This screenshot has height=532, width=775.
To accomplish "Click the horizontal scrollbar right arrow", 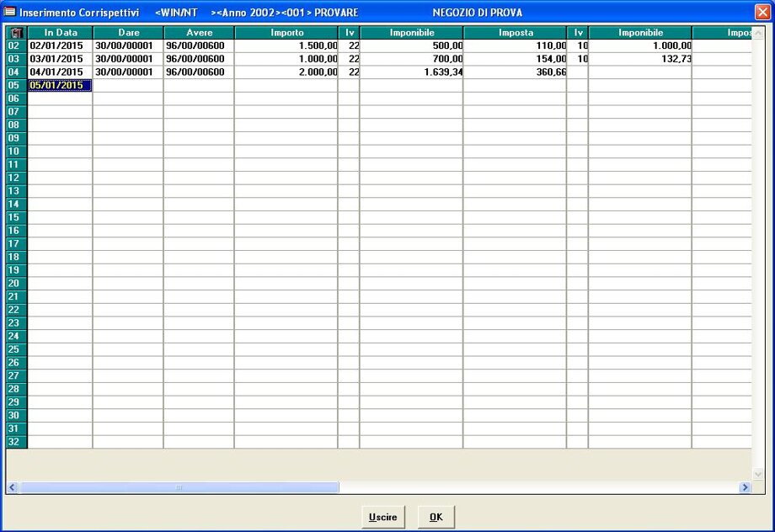I will pyautogui.click(x=745, y=487).
